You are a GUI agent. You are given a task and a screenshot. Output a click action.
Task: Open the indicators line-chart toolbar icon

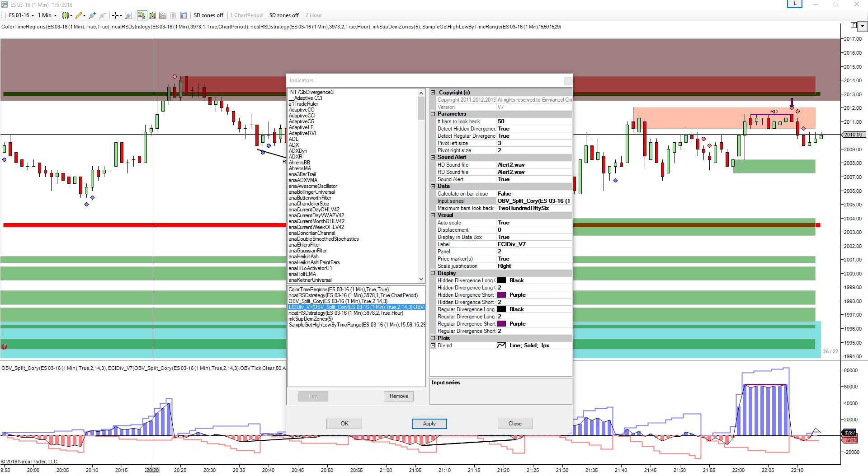click(163, 15)
